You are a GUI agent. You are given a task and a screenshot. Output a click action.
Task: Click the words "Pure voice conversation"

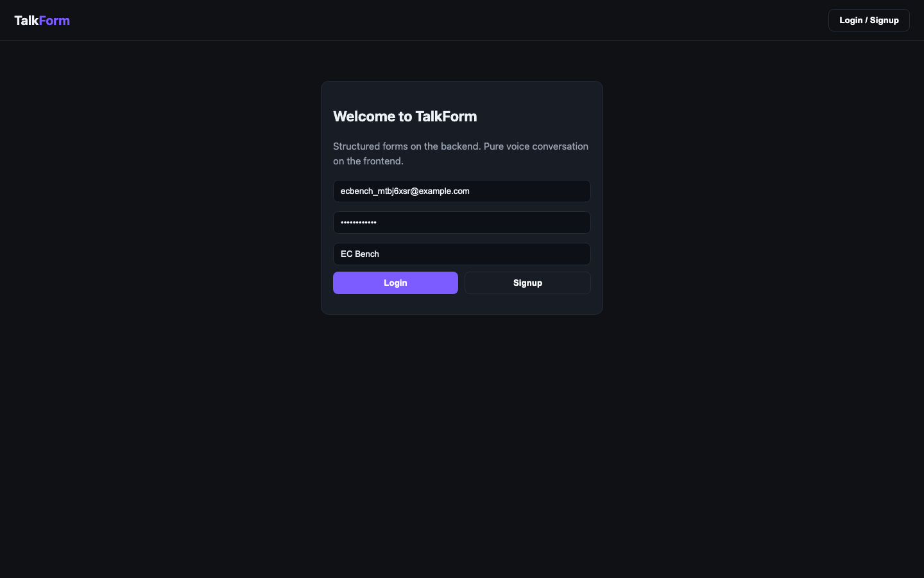tap(536, 146)
